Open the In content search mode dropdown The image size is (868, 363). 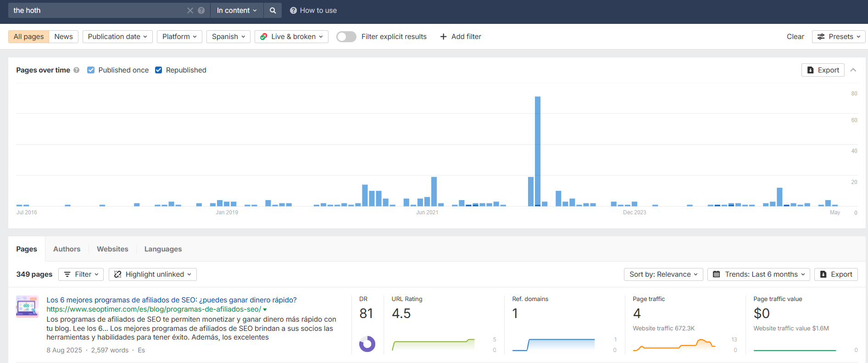coord(237,11)
